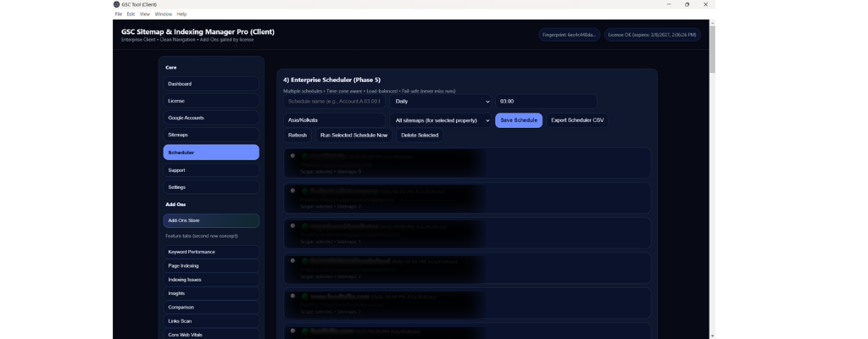This screenshot has height=339, width=868.
Task: Switch to the Sitemaps section
Action: tap(211, 135)
